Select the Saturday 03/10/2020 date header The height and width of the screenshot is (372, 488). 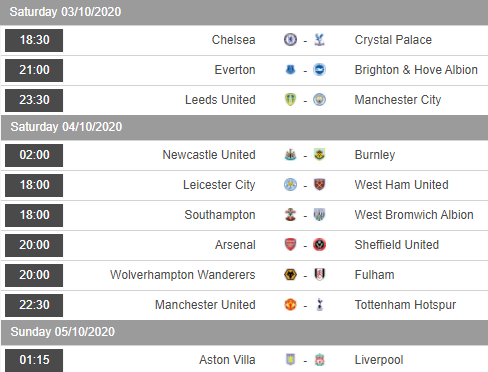pyautogui.click(x=244, y=12)
